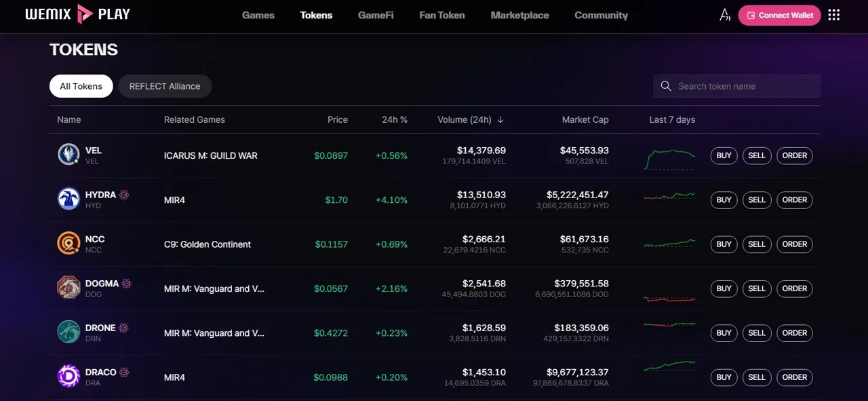Screen dimensions: 868x401
Task: Place an order for DRONE
Action: pos(795,333)
